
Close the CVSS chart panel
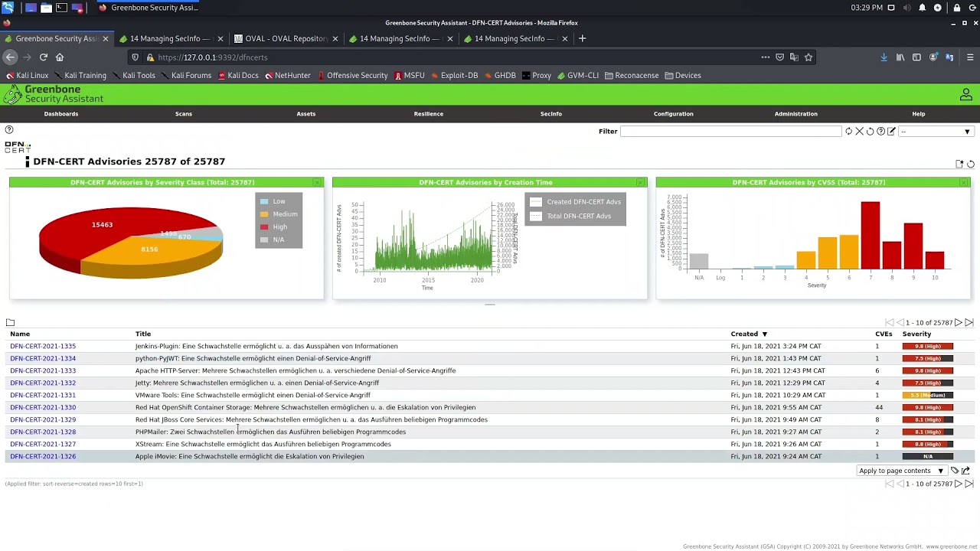tap(963, 182)
